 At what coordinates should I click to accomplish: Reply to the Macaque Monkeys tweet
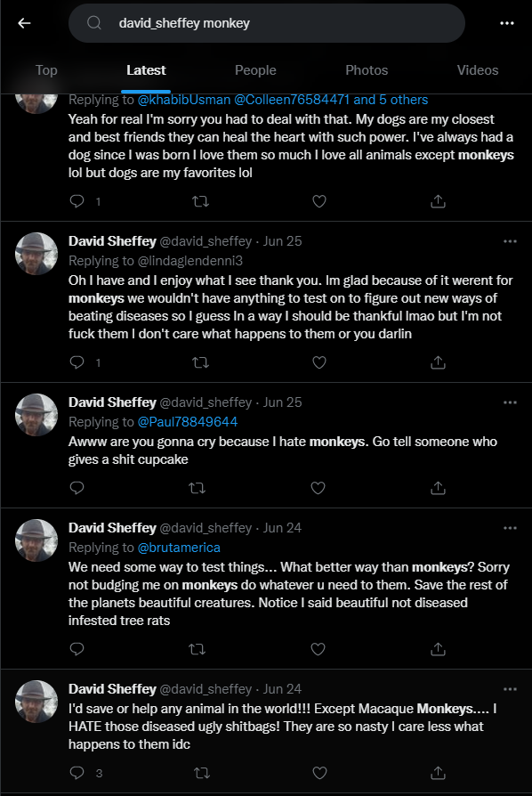coord(77,773)
